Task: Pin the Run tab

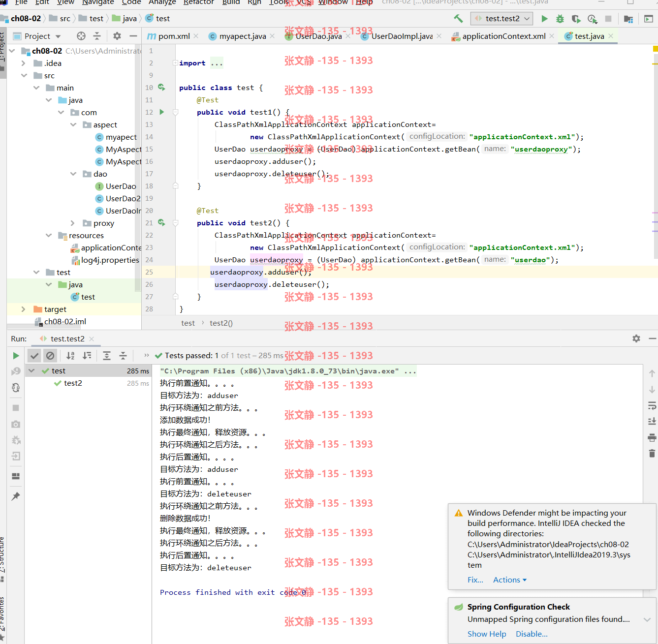Action: (16, 496)
